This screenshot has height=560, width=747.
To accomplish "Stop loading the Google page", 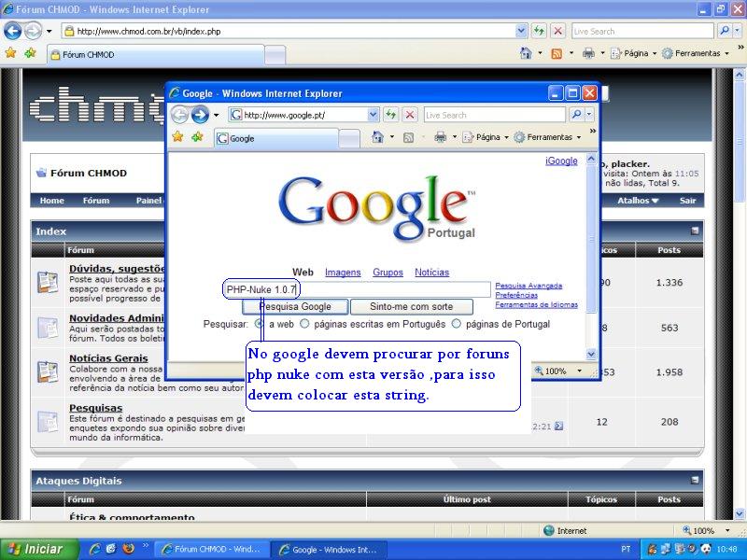I will point(409,115).
